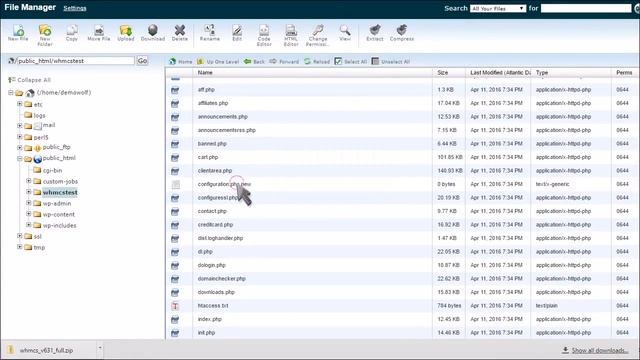Sort by the Type column header
The width and height of the screenshot is (640, 360).
[x=542, y=73]
